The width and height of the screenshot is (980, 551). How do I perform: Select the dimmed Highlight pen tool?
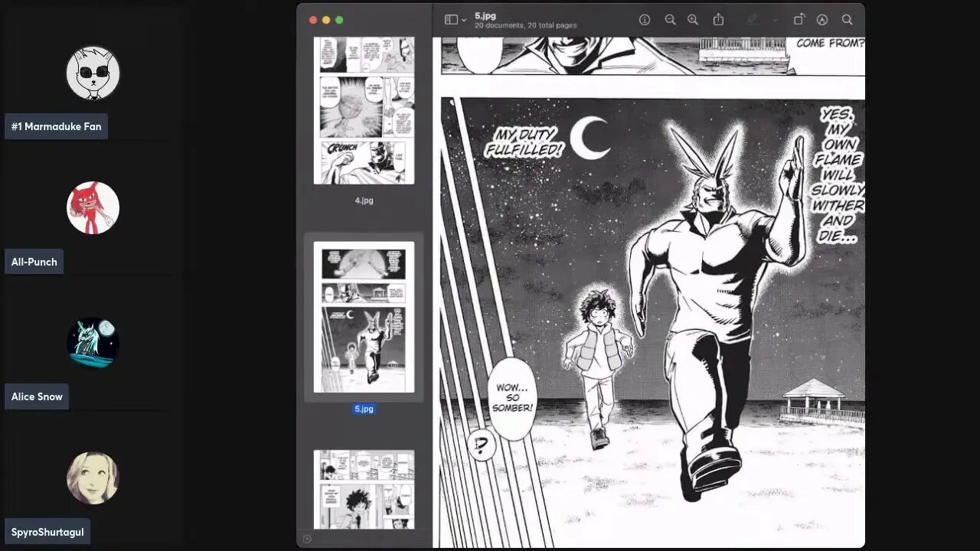tap(753, 20)
